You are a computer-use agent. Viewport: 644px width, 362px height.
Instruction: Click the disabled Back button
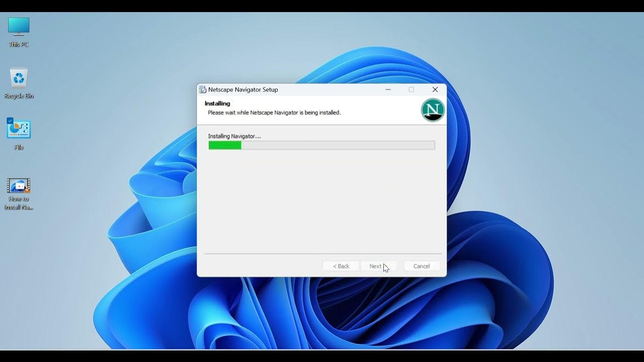coord(341,266)
